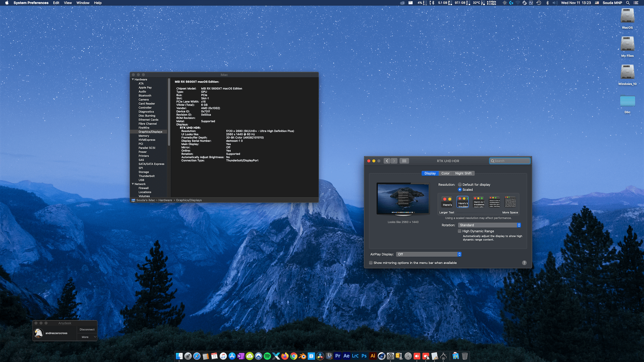The height and width of the screenshot is (362, 644).
Task: Open the Rotation dropdown
Action: coord(490,225)
